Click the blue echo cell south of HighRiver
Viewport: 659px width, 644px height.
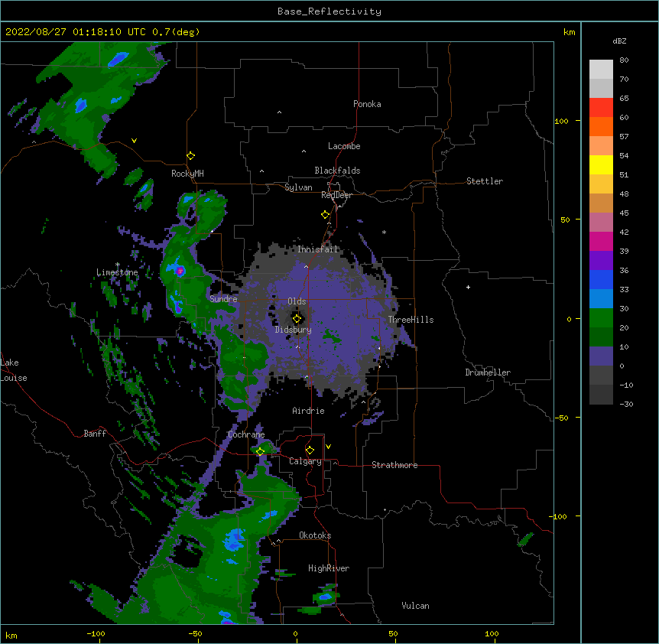(x=325, y=597)
